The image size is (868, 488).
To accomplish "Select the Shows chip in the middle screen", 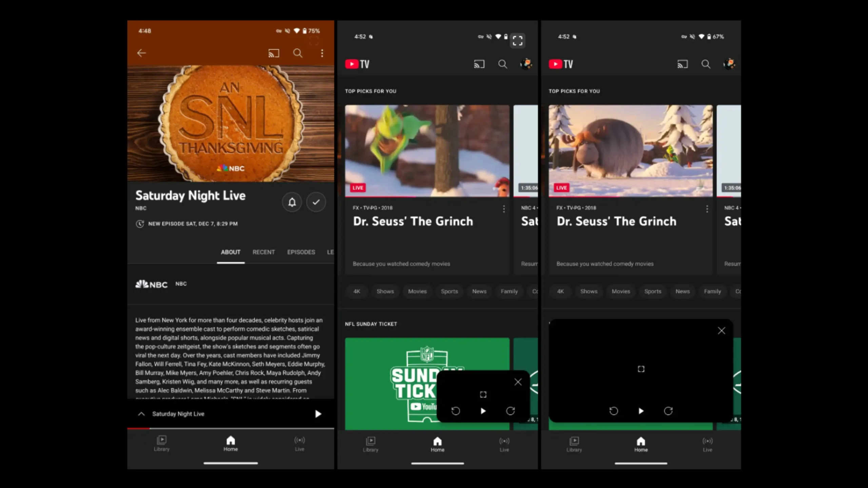I will point(385,291).
